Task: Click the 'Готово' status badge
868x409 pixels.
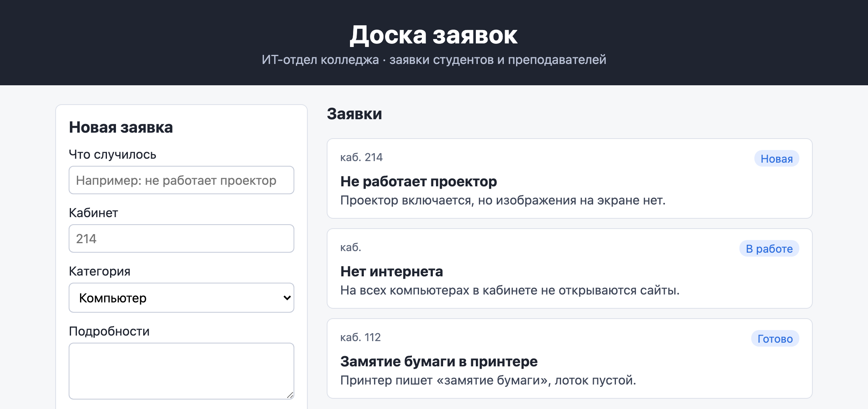Action: (x=775, y=339)
